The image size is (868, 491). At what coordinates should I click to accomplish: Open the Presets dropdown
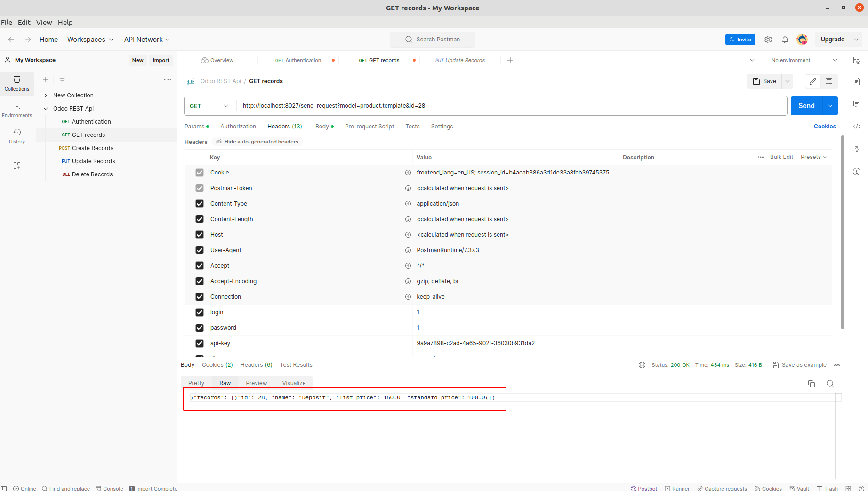[x=813, y=157]
